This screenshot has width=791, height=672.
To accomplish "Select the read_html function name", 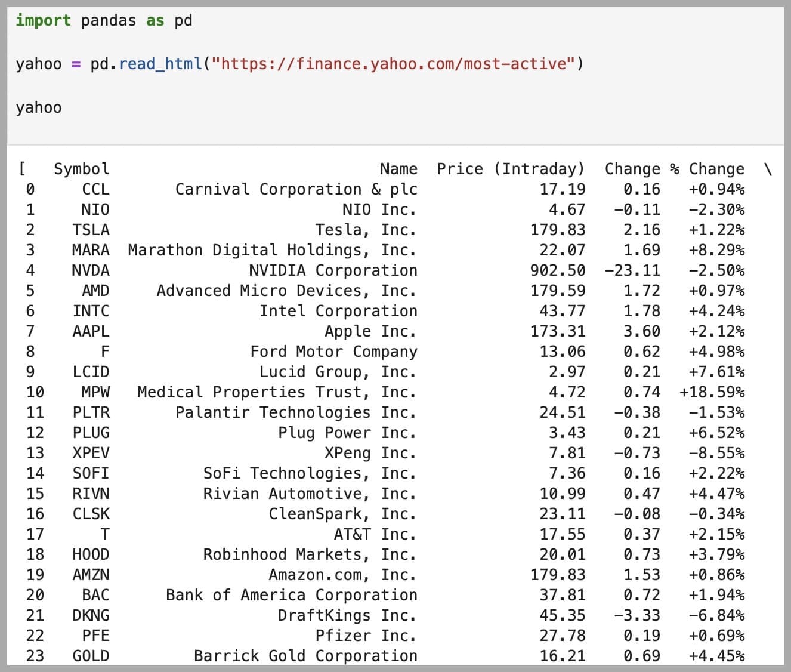I will pos(159,64).
